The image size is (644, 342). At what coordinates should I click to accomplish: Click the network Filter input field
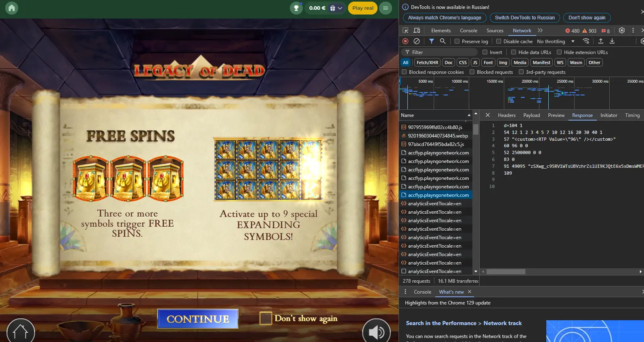pyautogui.click(x=440, y=52)
